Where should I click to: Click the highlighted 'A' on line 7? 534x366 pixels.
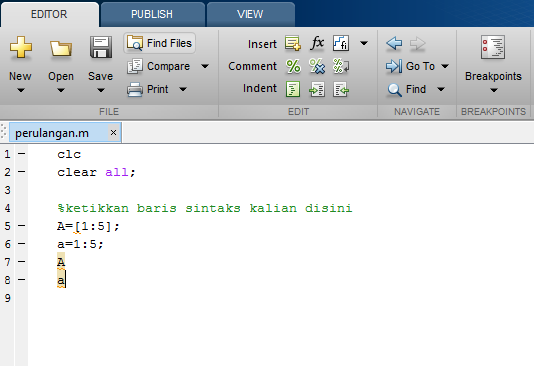click(x=61, y=262)
